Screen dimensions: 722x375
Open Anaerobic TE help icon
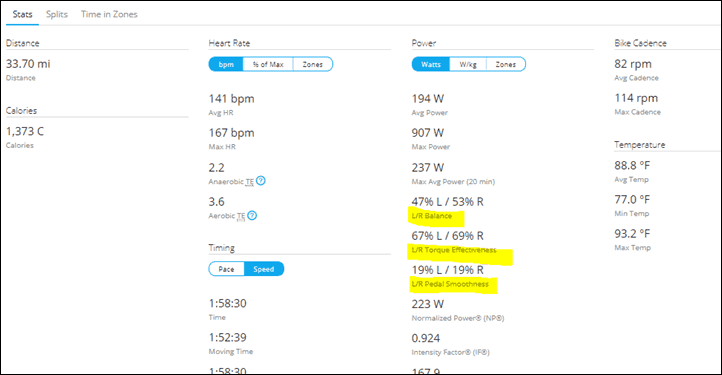coord(261,181)
